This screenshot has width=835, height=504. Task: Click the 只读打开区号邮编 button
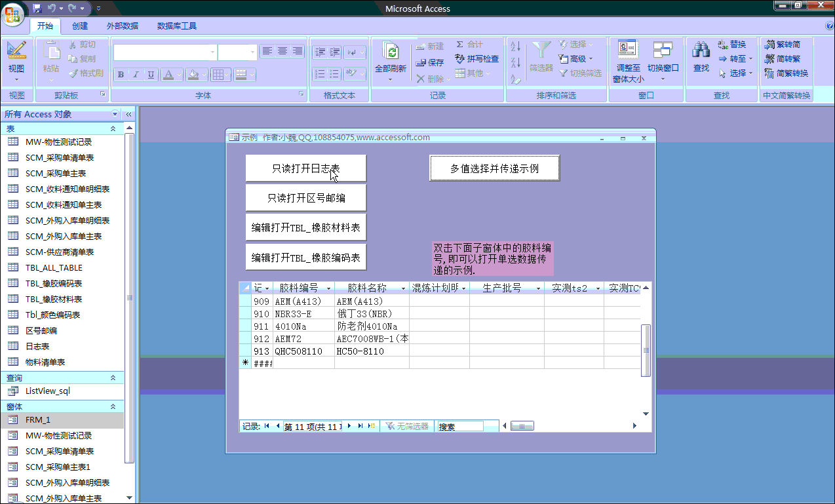(306, 198)
